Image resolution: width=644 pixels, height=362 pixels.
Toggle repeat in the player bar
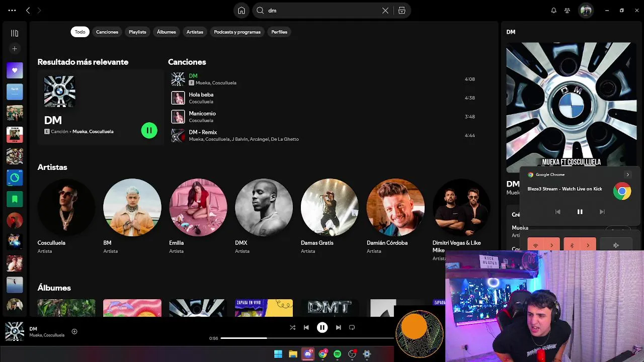click(352, 327)
